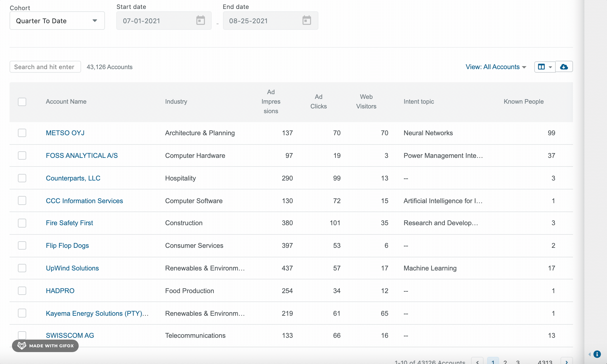This screenshot has height=364, width=607.
Task: Select page 1 in pagination
Action: 493,361
